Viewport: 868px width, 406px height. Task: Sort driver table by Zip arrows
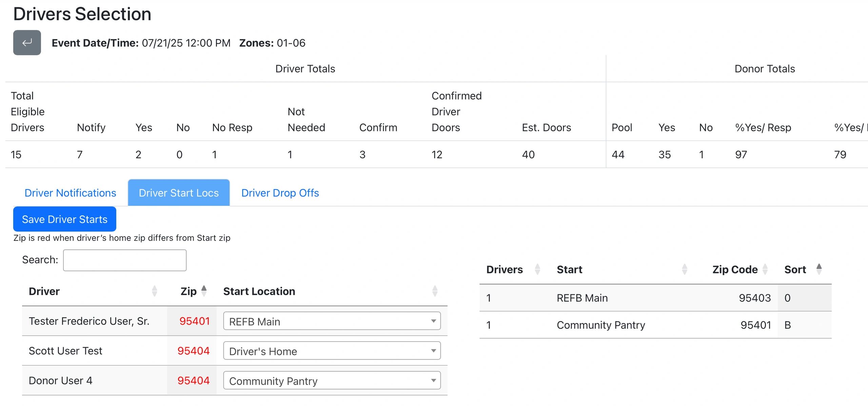click(204, 291)
